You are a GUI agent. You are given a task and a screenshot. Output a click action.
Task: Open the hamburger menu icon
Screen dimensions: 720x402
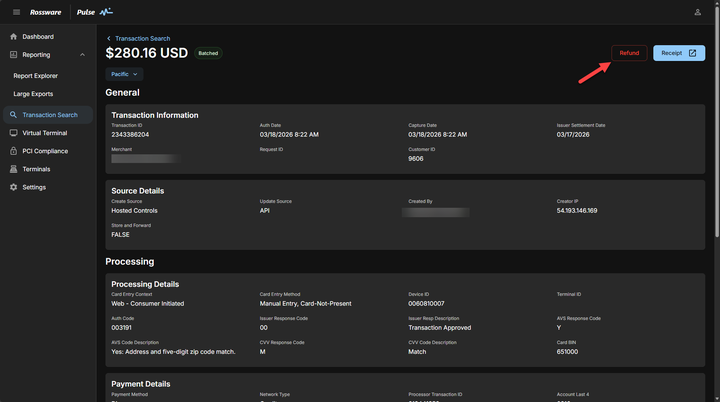[x=16, y=12]
